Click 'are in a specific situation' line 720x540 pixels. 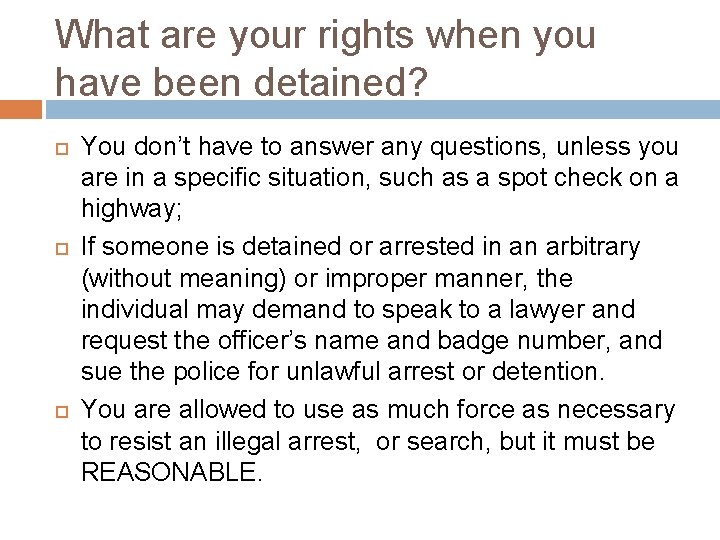pyautogui.click(x=380, y=178)
